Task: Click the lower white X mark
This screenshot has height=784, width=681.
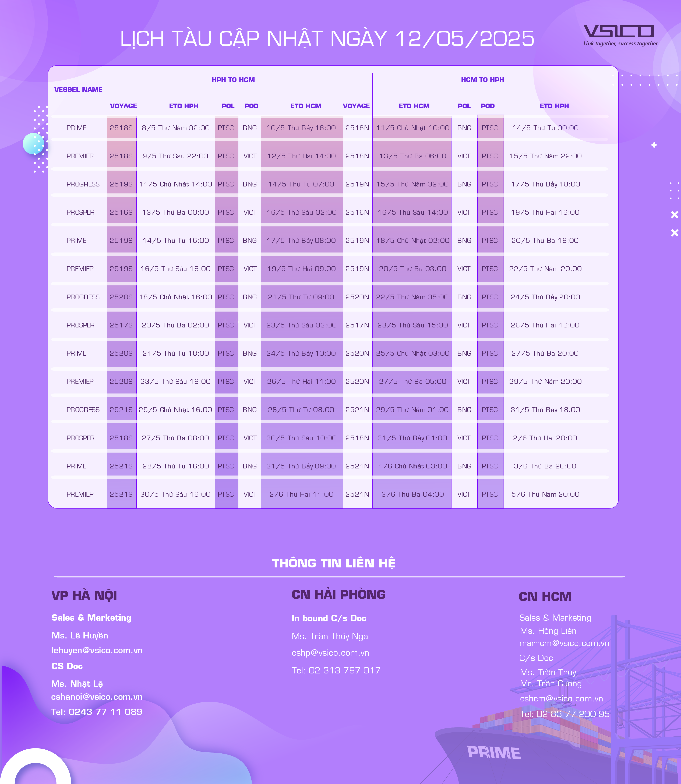Action: [x=675, y=233]
